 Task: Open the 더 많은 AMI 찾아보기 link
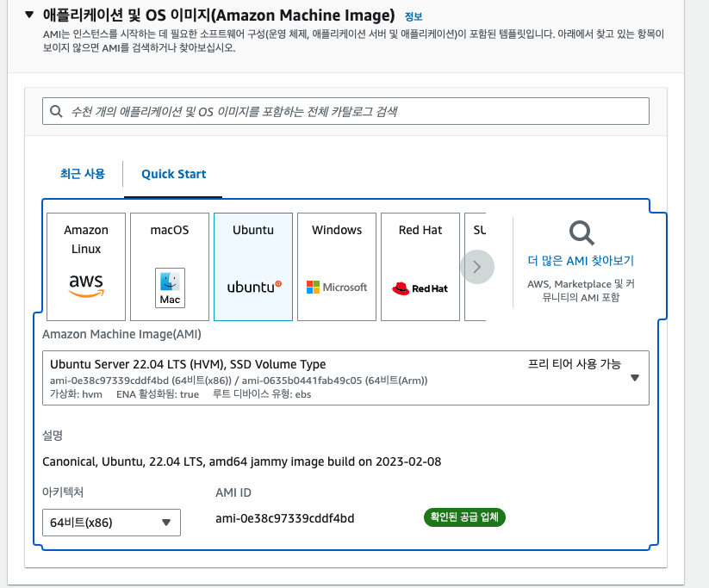(581, 261)
